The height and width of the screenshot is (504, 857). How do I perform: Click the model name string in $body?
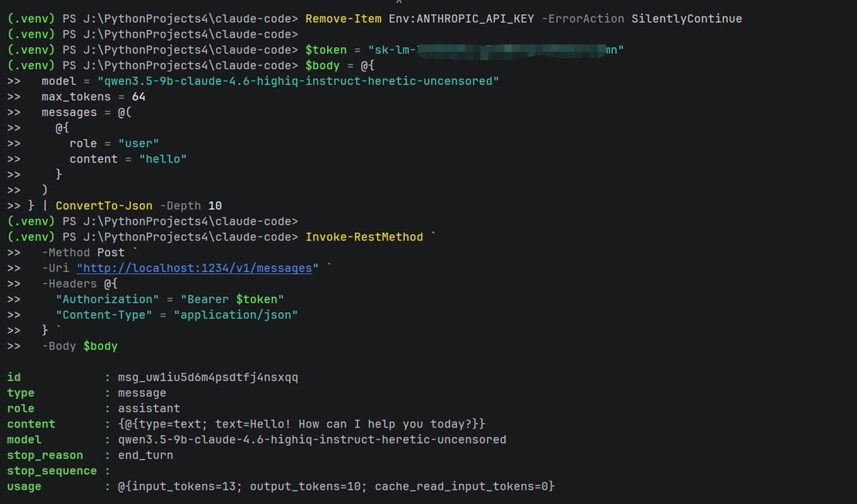[298, 81]
